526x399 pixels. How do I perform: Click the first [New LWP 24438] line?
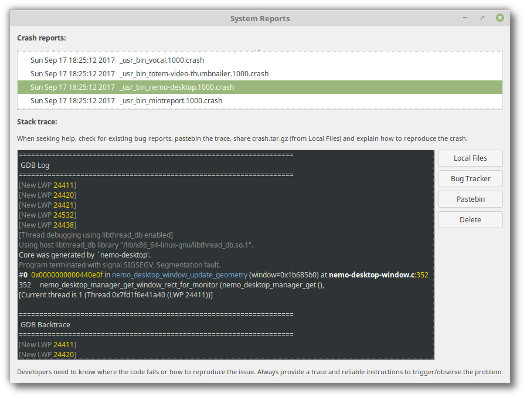pos(48,225)
